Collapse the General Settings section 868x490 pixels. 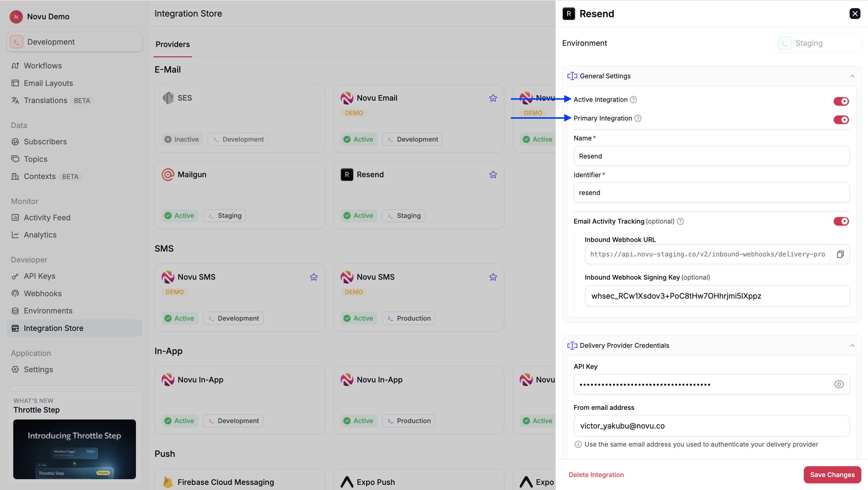click(x=853, y=76)
